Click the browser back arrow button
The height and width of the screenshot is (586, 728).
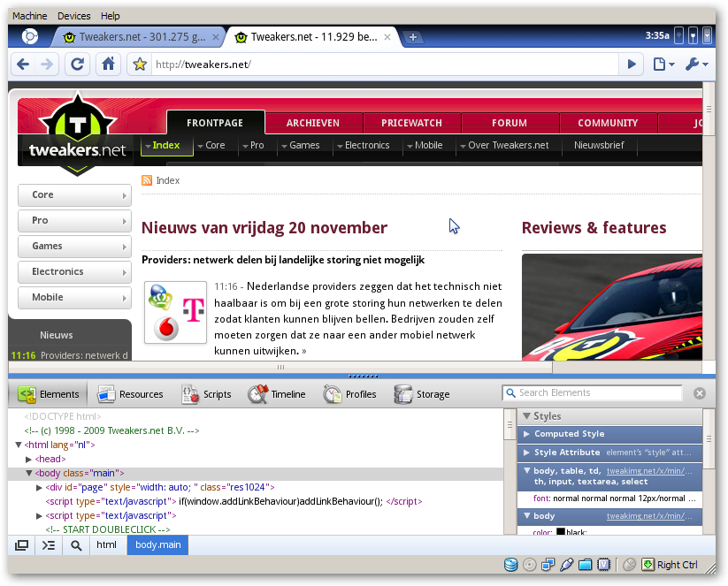click(x=23, y=64)
